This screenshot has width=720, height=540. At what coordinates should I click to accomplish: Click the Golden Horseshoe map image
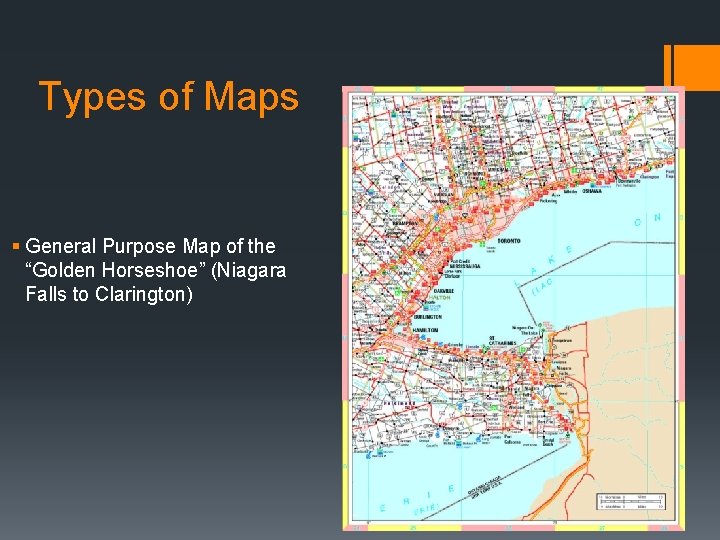click(x=513, y=308)
